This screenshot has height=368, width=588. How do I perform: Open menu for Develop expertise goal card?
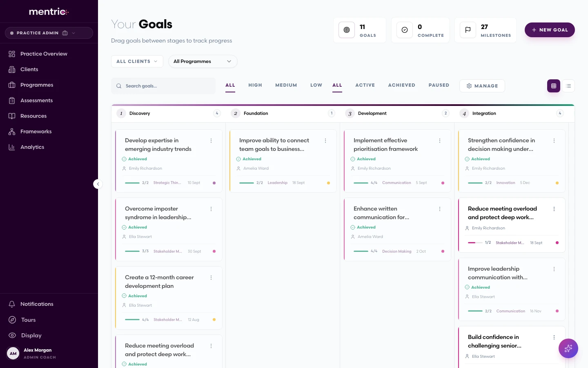211,141
